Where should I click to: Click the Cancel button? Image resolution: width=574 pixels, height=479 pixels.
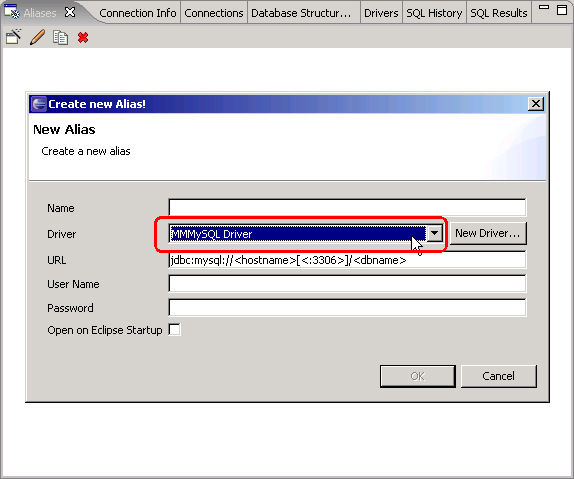(x=499, y=376)
